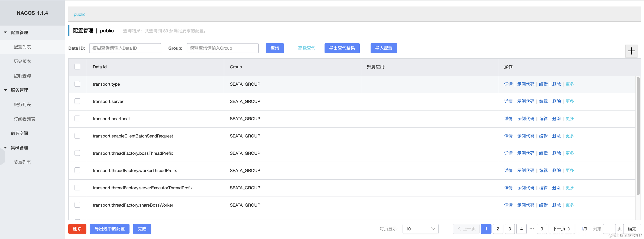Viewport: 644px width, 239px height.
Task: Go to 服务列表 in the sidebar
Action: click(22, 105)
